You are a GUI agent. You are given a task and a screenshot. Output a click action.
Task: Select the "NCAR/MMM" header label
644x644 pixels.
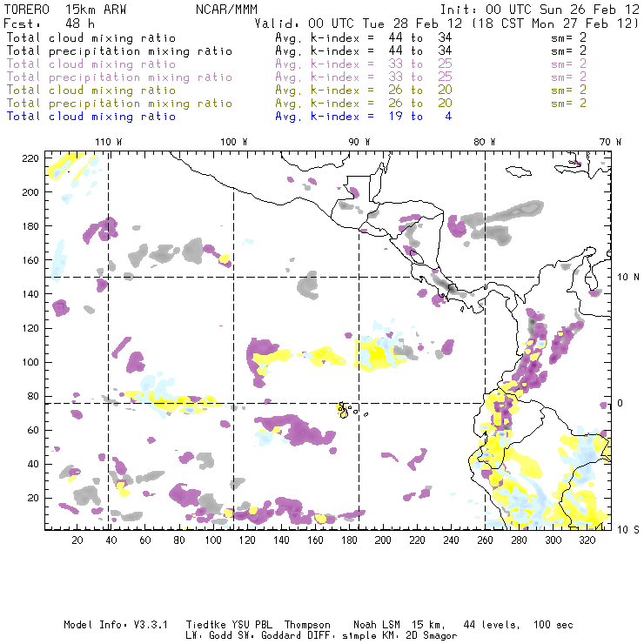coord(226,10)
